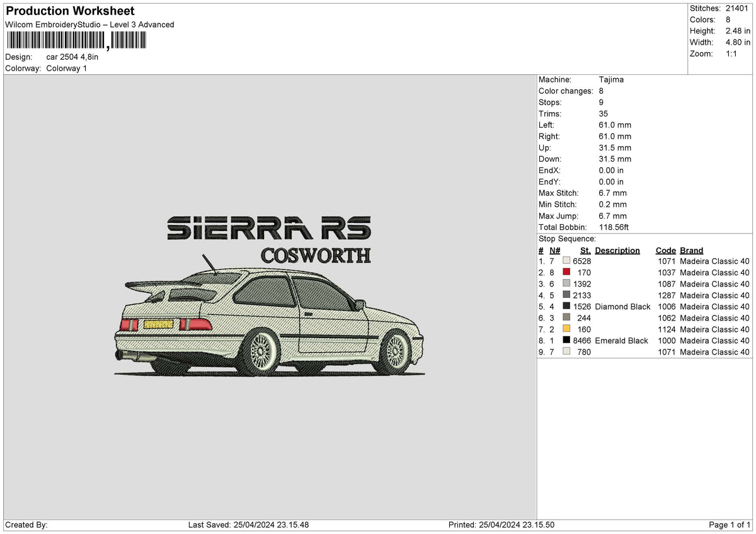Click the 'Diamond Black' description
This screenshot has height=534, width=756.
pos(622,307)
